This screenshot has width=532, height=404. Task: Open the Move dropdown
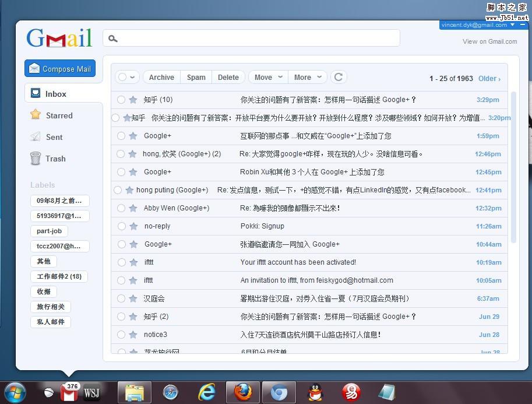click(x=268, y=77)
